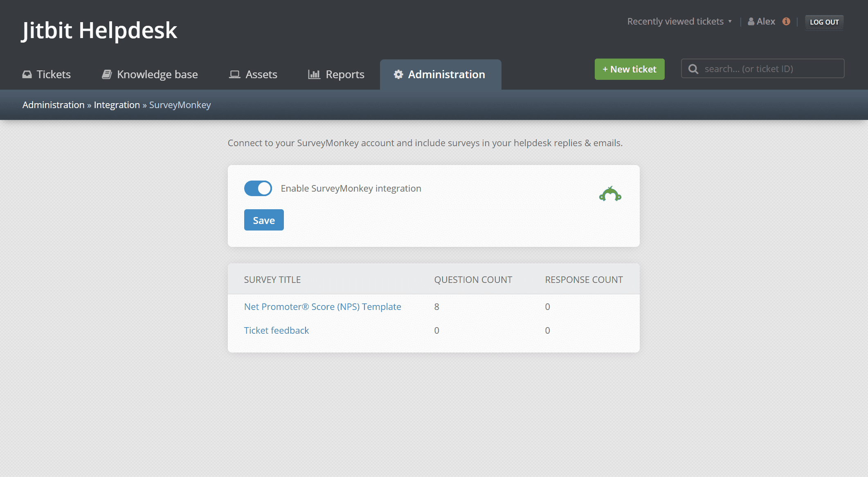Click the search magnifier icon
The height and width of the screenshot is (477, 868).
693,69
